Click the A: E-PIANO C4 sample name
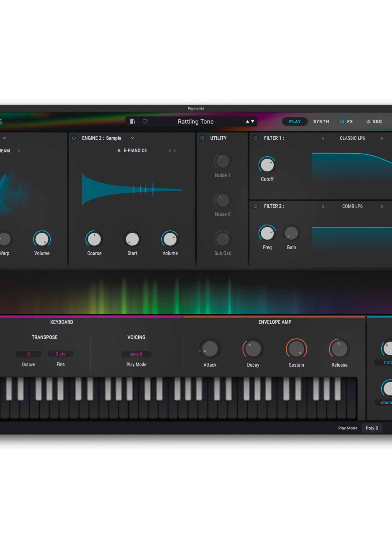Screen dimensions: 392x549 pos(132,151)
